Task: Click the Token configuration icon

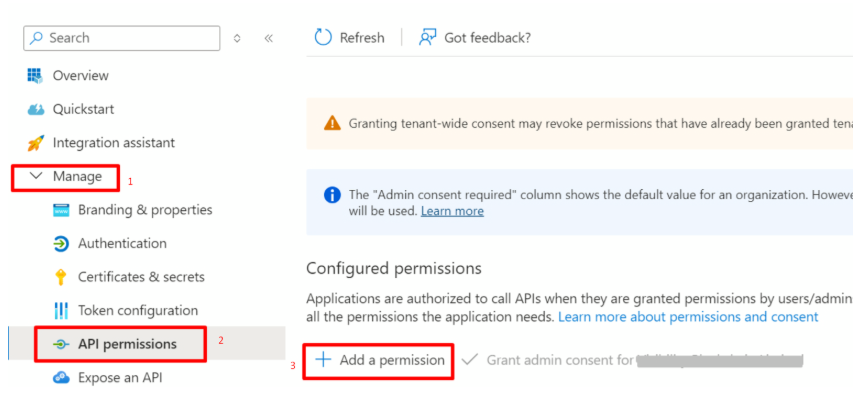Action: click(61, 311)
